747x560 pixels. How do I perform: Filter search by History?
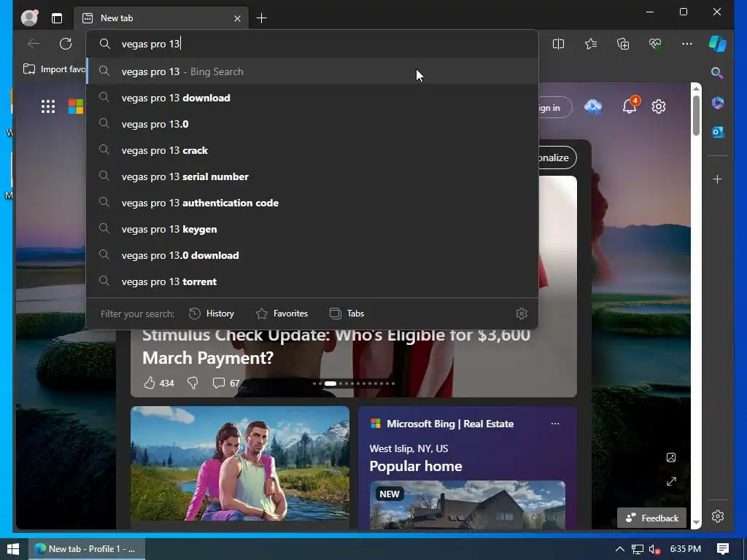pos(212,314)
